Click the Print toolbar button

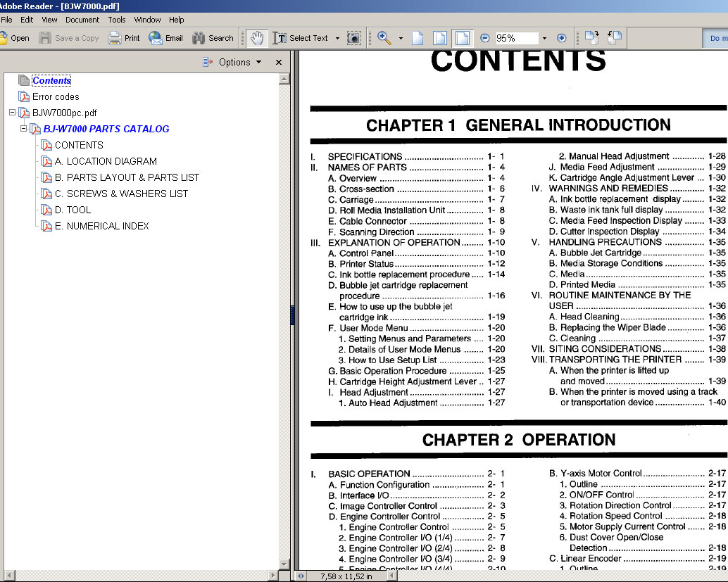[124, 38]
